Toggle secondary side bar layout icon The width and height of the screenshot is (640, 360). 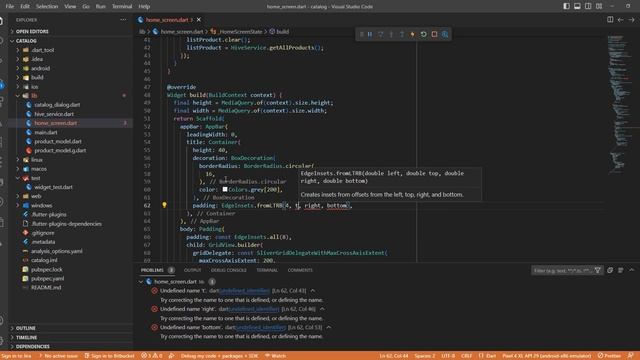point(588,6)
